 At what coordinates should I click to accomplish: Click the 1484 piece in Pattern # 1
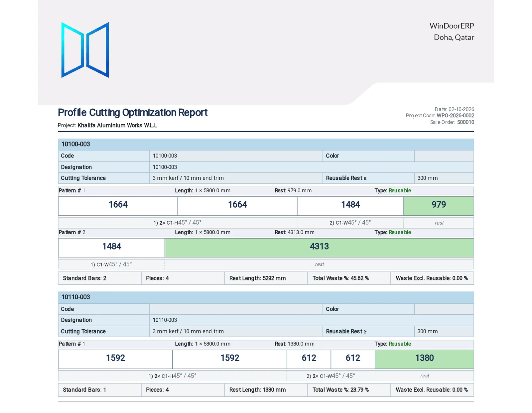click(x=350, y=206)
